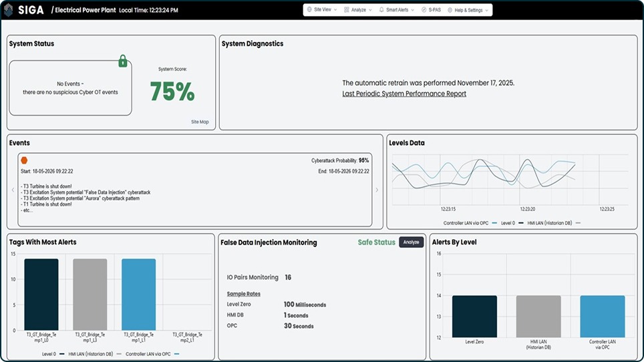Viewport: 644px width, 362px height.
Task: Click the globe icon beside Site View
Action: 310,9
